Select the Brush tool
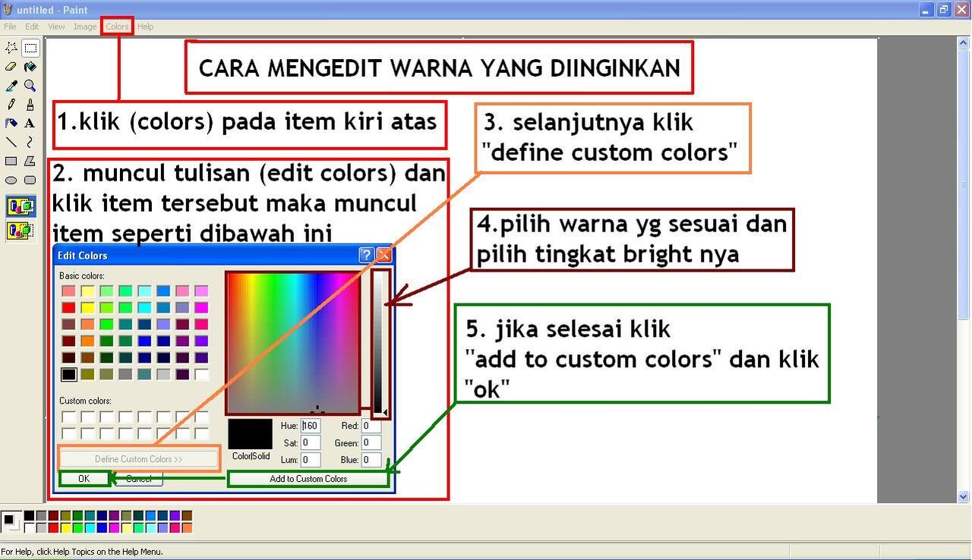The width and height of the screenshot is (972, 560). point(30,105)
